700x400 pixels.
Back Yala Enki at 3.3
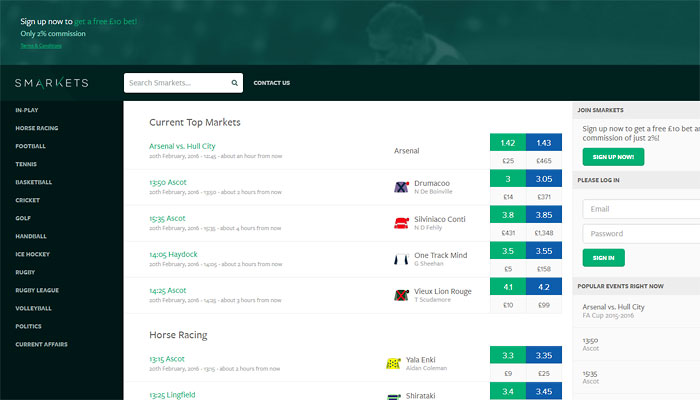click(x=508, y=355)
